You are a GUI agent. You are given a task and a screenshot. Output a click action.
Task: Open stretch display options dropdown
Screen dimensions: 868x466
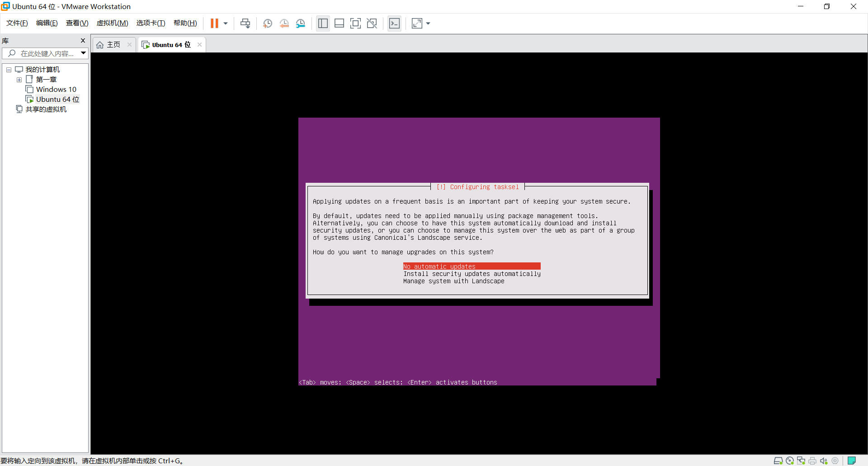[x=428, y=24]
